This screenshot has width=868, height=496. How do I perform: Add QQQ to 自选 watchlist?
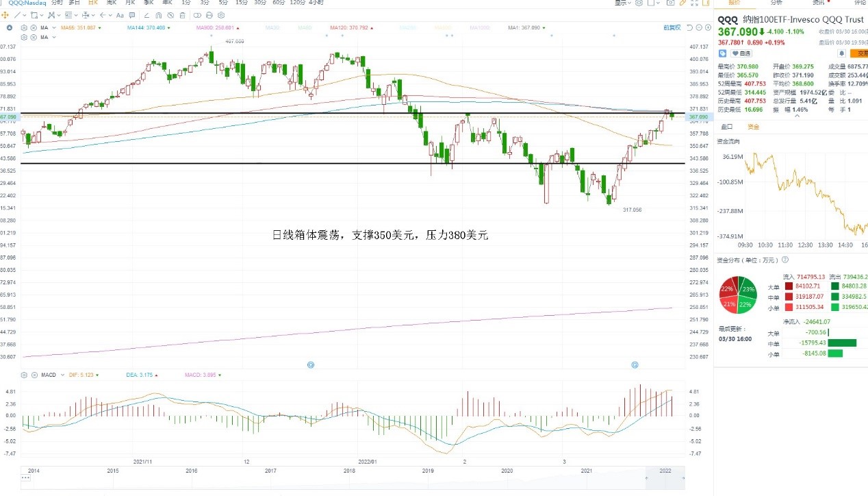click(741, 53)
